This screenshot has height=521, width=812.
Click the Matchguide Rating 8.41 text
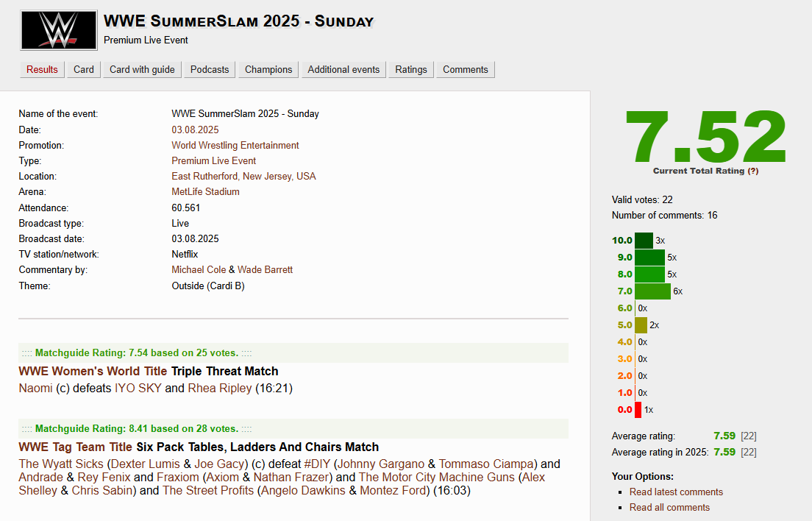137,429
